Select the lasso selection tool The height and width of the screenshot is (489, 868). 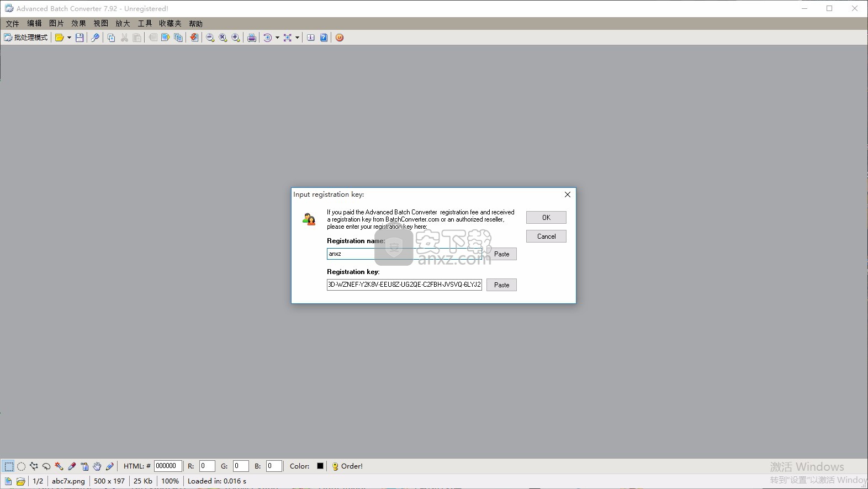pyautogui.click(x=46, y=466)
